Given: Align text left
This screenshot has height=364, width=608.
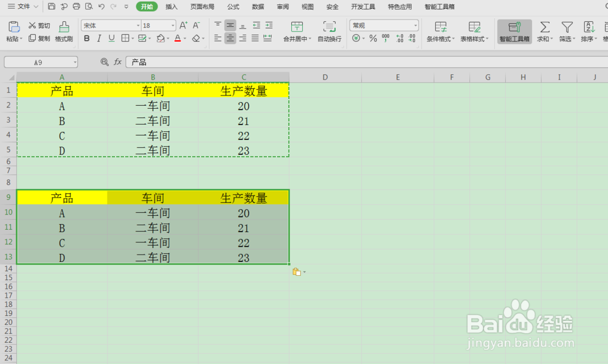Looking at the screenshot, I should coord(218,38).
